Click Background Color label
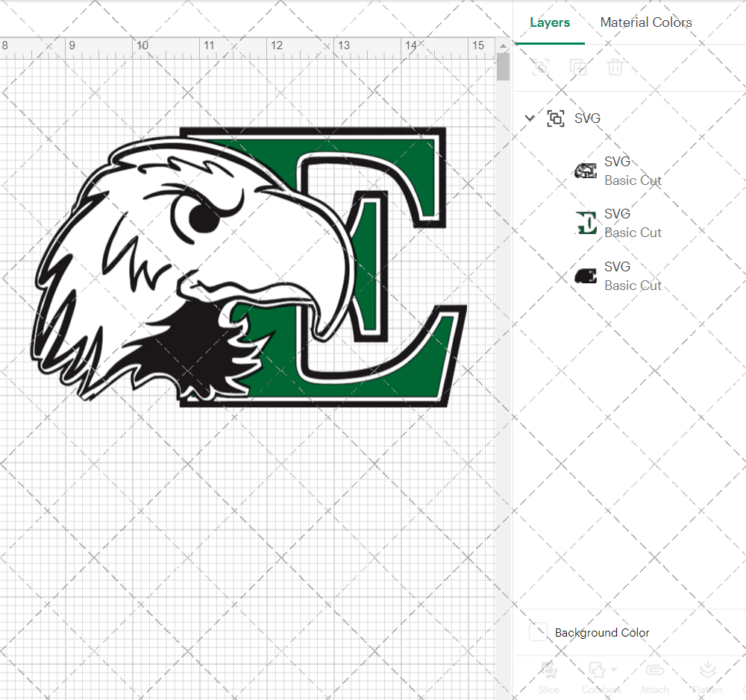This screenshot has width=746, height=700. (x=602, y=632)
